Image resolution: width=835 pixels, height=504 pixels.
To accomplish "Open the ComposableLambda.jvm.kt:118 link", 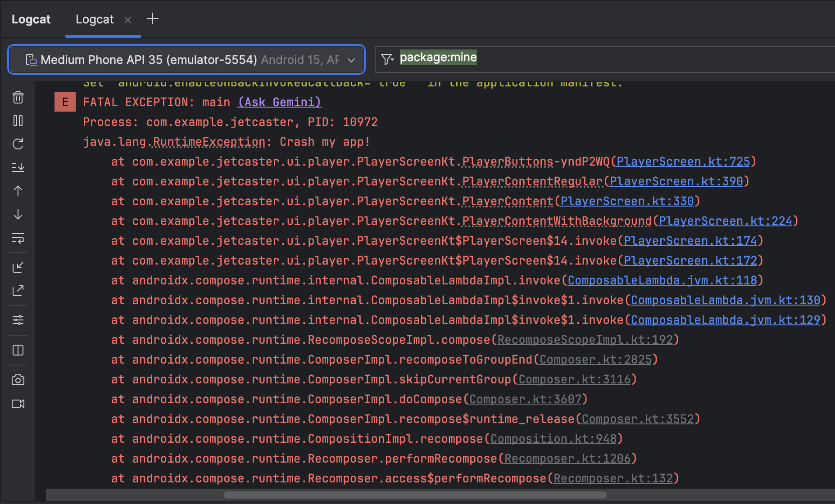I will 663,280.
